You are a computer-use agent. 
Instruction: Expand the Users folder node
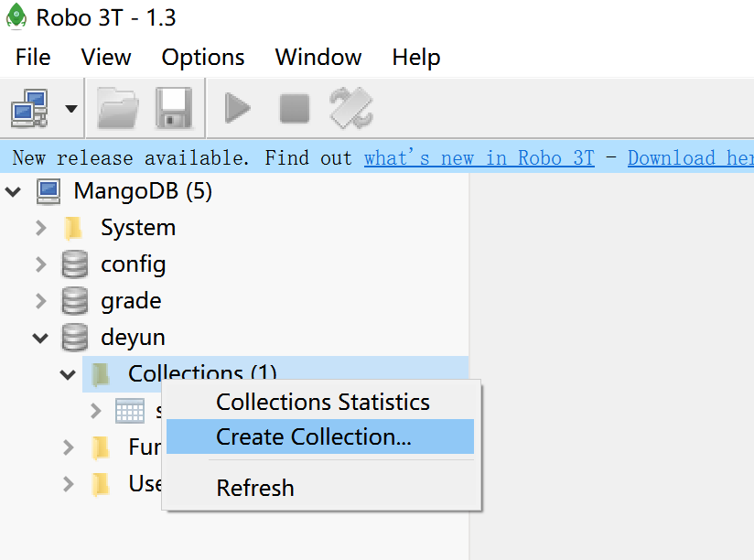point(69,484)
